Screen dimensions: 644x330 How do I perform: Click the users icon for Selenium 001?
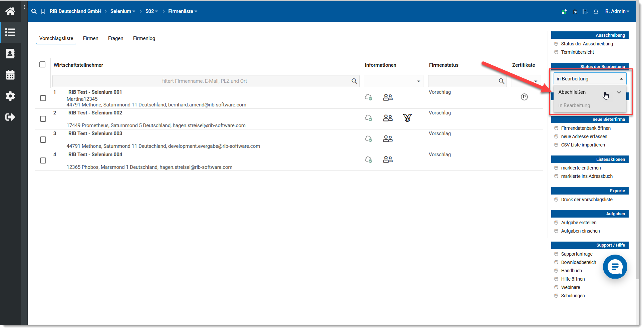[x=388, y=97]
